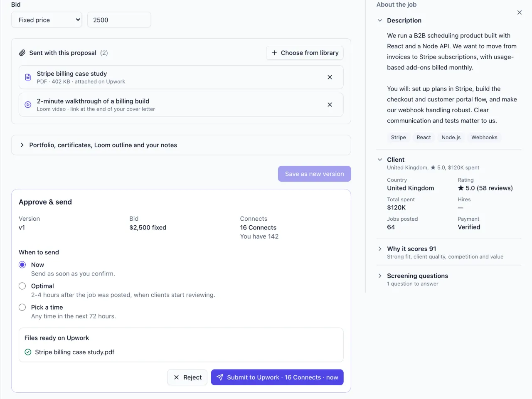Click the v1 version value
Viewport: 532px width, 399px height.
coord(22,227)
